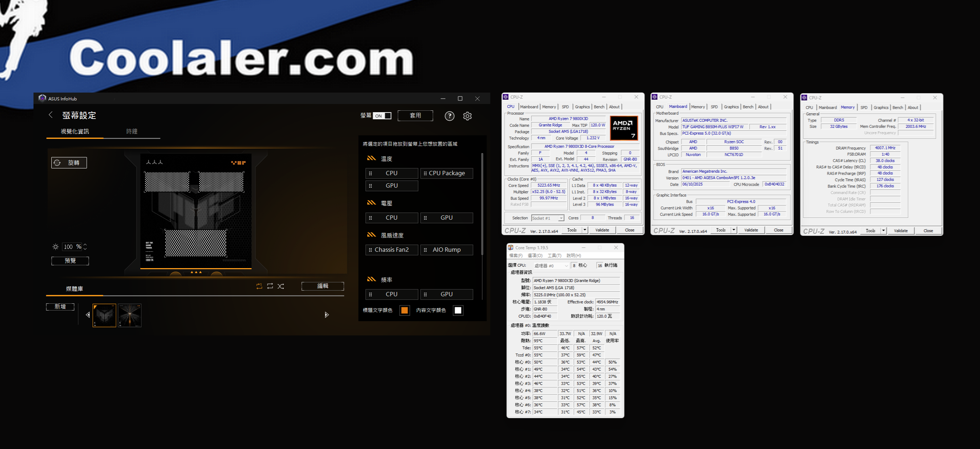Image resolution: width=980 pixels, height=449 pixels.
Task: Open 處理器 #0 CPU selector in Core Temp
Action: (x=551, y=266)
